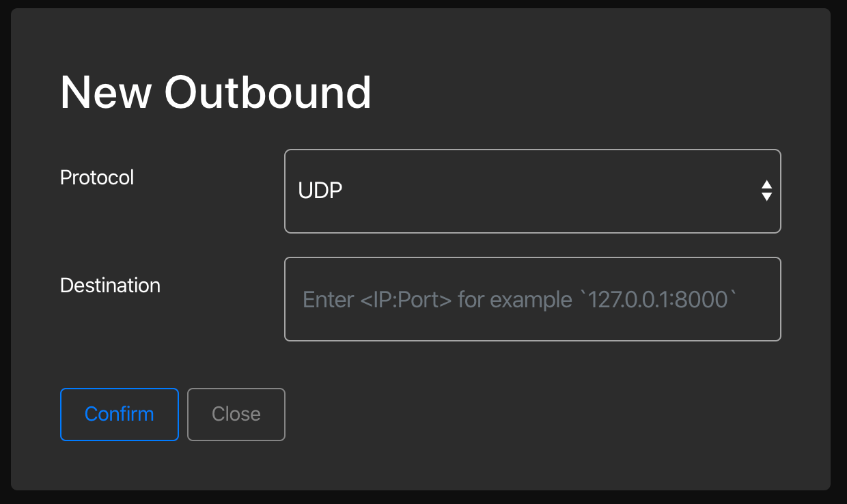847x504 pixels.
Task: Dismiss dialog with the Close button
Action: (x=236, y=414)
